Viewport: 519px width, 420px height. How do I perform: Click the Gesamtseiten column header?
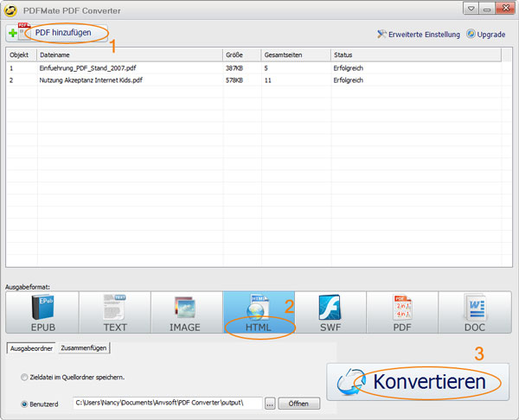[296, 55]
